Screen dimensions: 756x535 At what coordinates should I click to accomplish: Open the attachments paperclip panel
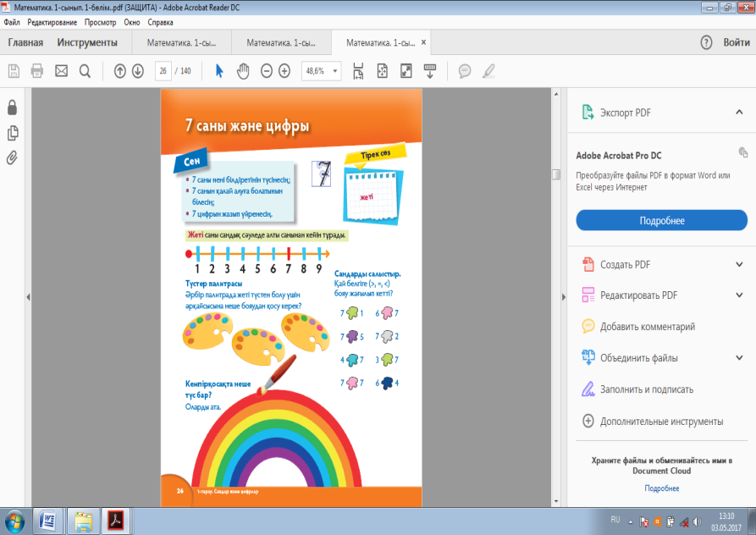(12, 157)
